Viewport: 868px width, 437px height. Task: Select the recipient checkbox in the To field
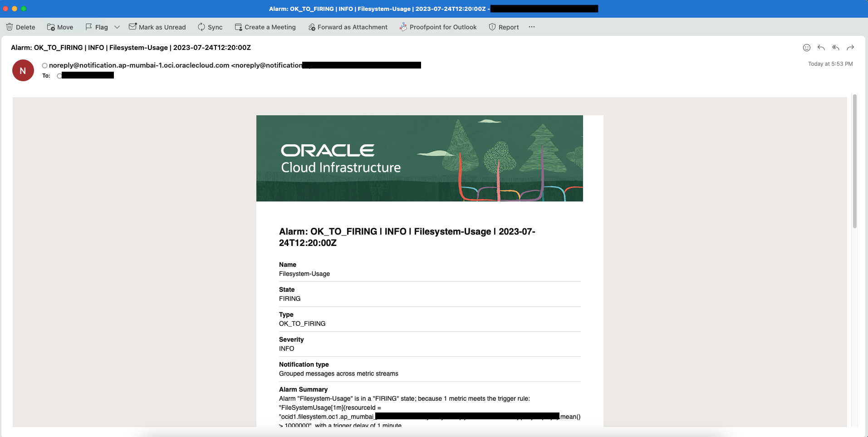tap(59, 76)
